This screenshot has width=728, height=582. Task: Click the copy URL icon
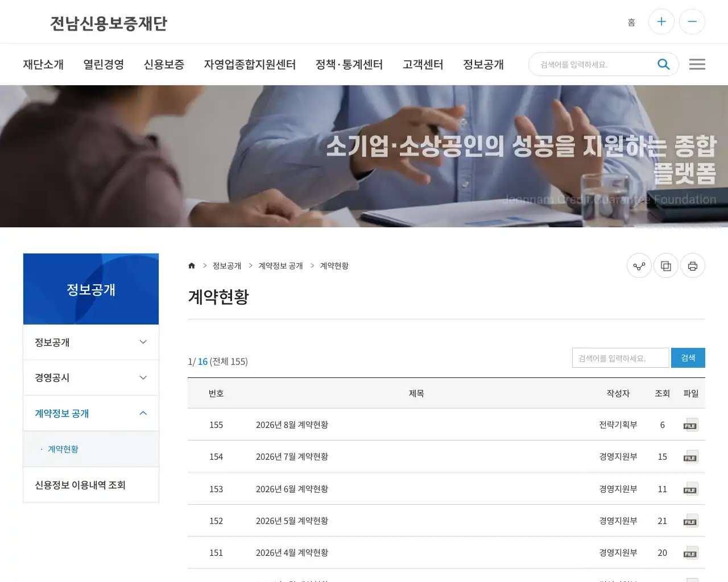point(666,265)
